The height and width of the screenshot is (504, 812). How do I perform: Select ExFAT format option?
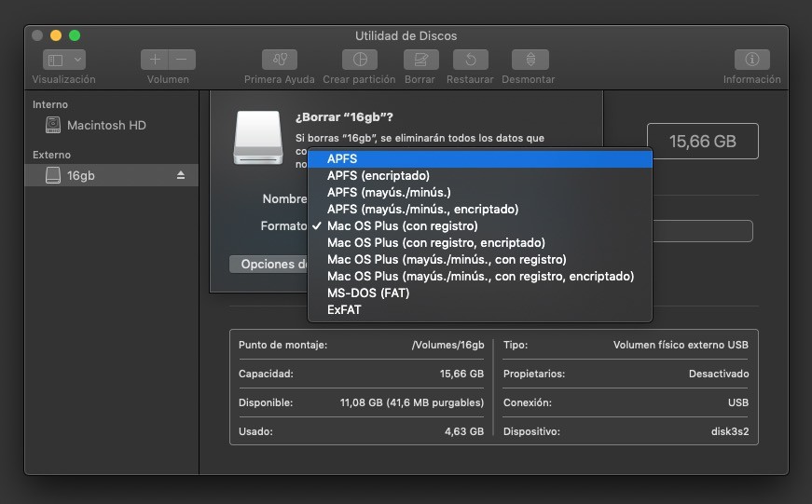tap(344, 309)
